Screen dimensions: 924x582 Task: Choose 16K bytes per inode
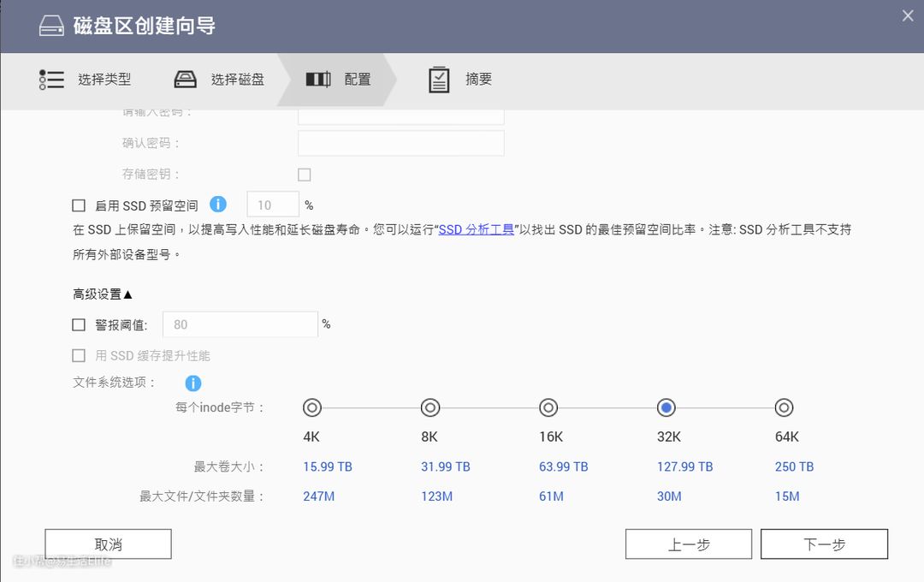(x=548, y=408)
